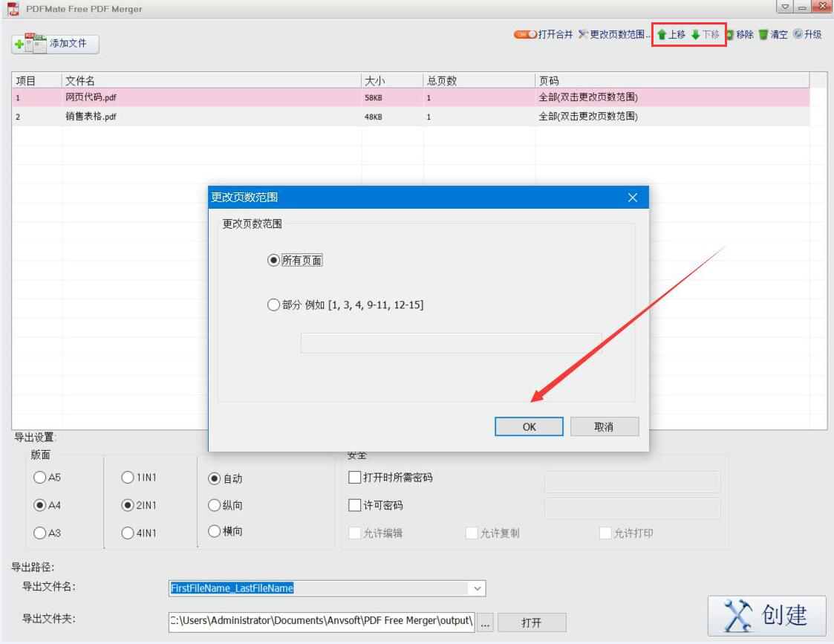Screen dimensions: 834x644
Task: Click the Add File (添加文件) button
Action: (55, 44)
